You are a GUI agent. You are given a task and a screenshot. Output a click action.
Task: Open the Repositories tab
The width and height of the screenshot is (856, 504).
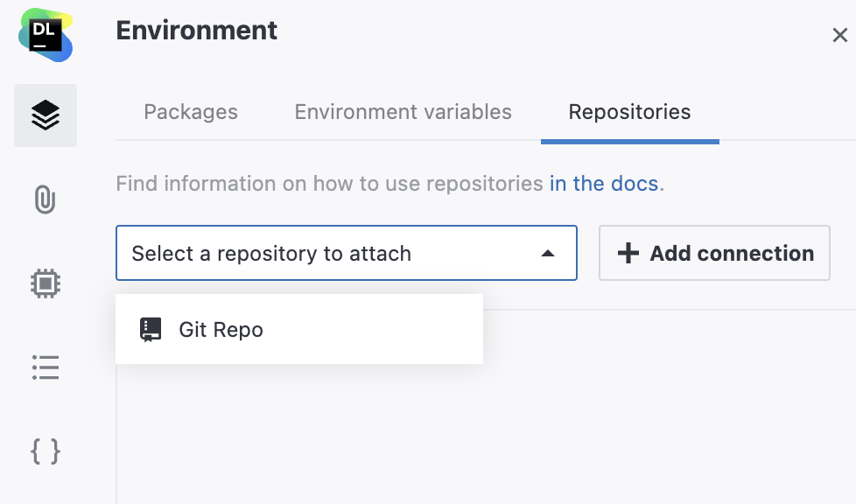(629, 112)
